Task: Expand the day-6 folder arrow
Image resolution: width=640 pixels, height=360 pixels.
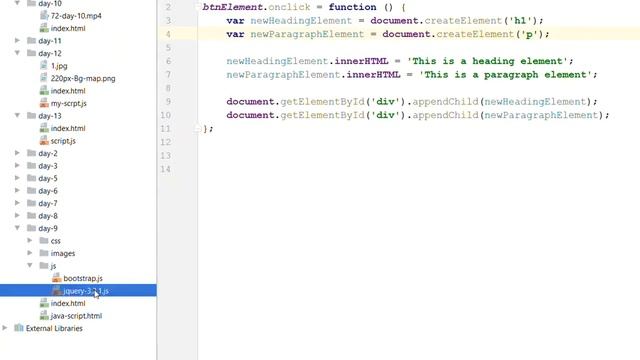Action: point(17,191)
